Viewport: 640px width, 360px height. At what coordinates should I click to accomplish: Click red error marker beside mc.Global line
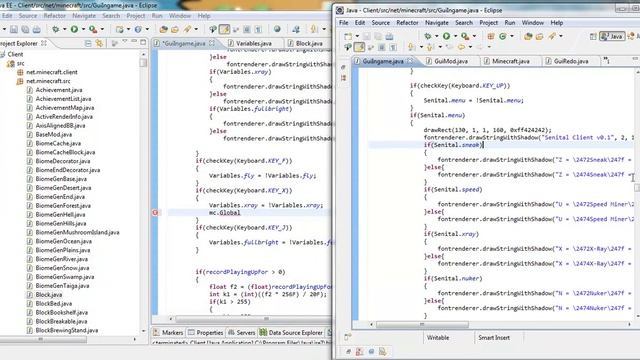click(155, 213)
